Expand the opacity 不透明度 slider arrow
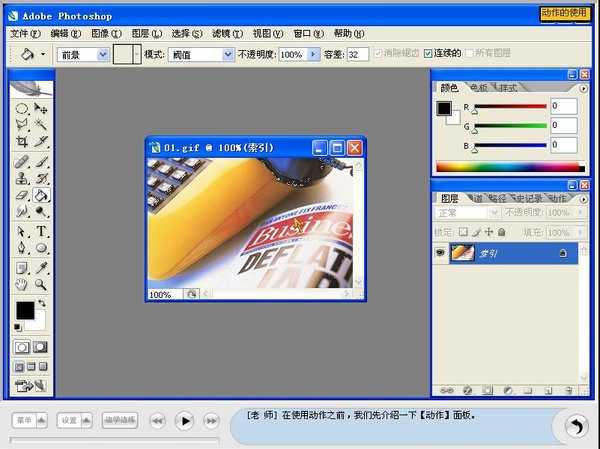600x449 pixels. click(x=313, y=54)
